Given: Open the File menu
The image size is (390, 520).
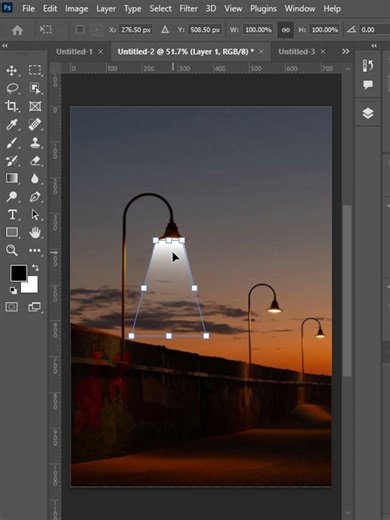Looking at the screenshot, I should pos(28,9).
